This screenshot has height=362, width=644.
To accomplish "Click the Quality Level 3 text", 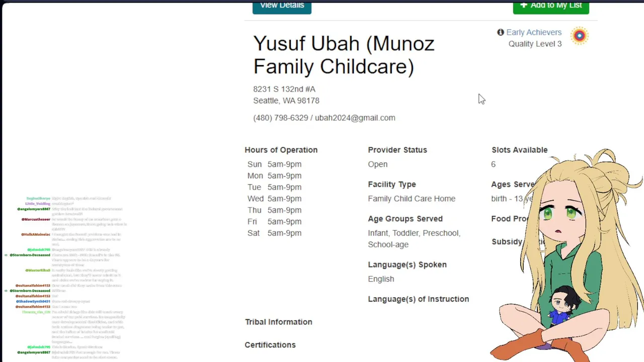I will coord(535,44).
